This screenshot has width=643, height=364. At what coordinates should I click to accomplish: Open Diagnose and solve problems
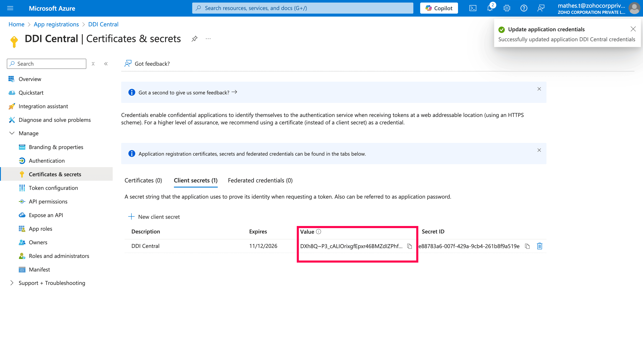[54, 120]
